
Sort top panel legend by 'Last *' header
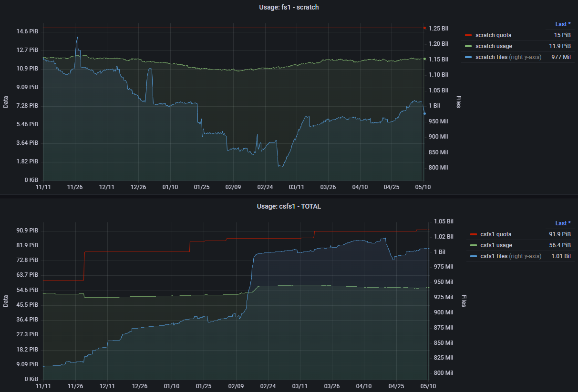tap(563, 24)
